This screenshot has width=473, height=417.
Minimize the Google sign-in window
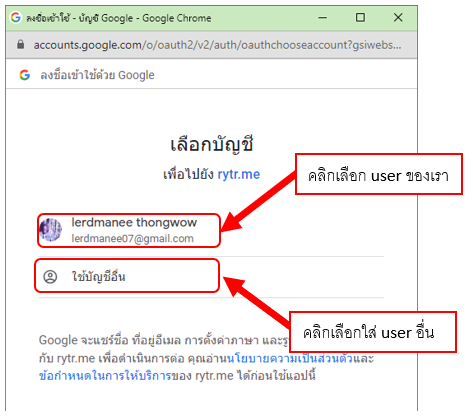[x=322, y=17]
